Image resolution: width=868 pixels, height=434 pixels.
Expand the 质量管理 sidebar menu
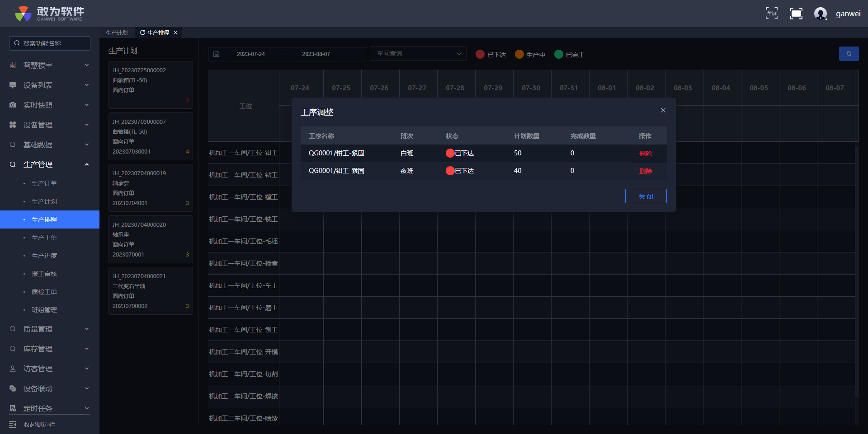click(50, 329)
